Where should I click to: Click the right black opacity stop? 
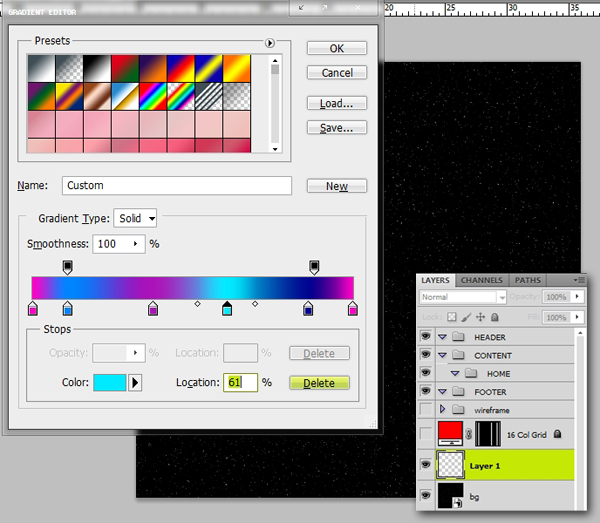(314, 267)
